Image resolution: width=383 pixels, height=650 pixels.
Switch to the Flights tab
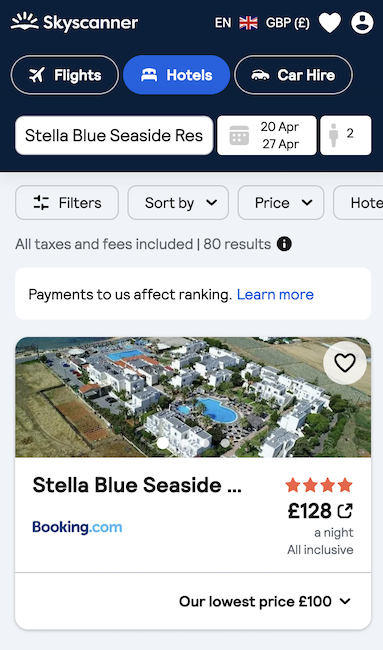coord(65,75)
